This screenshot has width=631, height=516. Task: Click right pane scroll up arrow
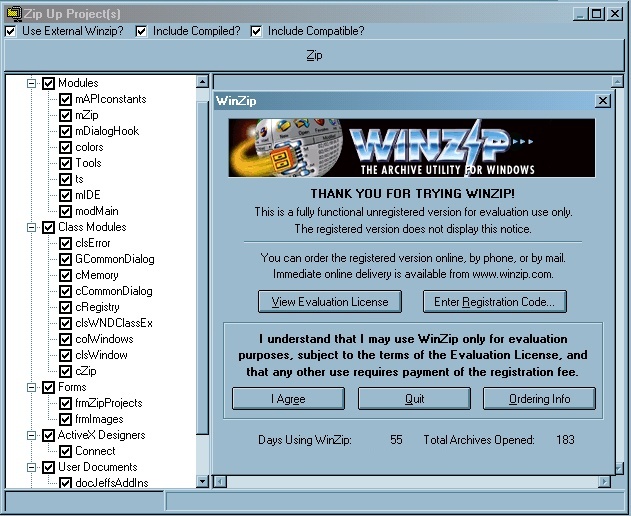pos(617,82)
